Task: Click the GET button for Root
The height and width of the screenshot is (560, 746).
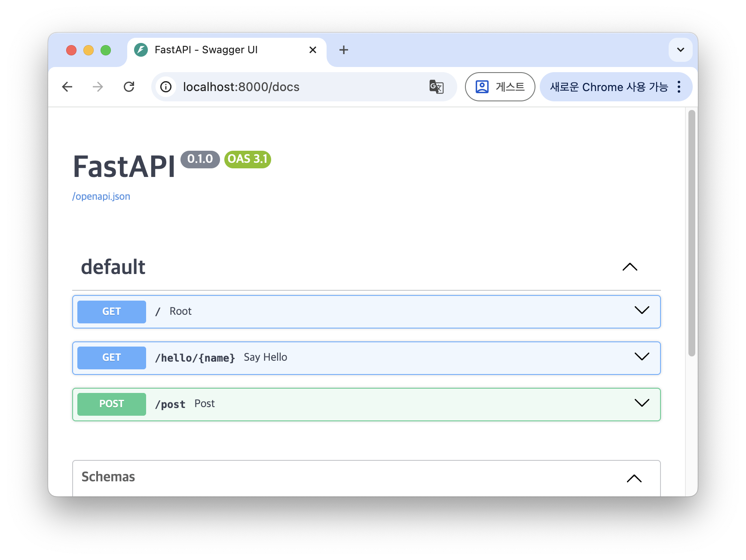Action: tap(112, 312)
